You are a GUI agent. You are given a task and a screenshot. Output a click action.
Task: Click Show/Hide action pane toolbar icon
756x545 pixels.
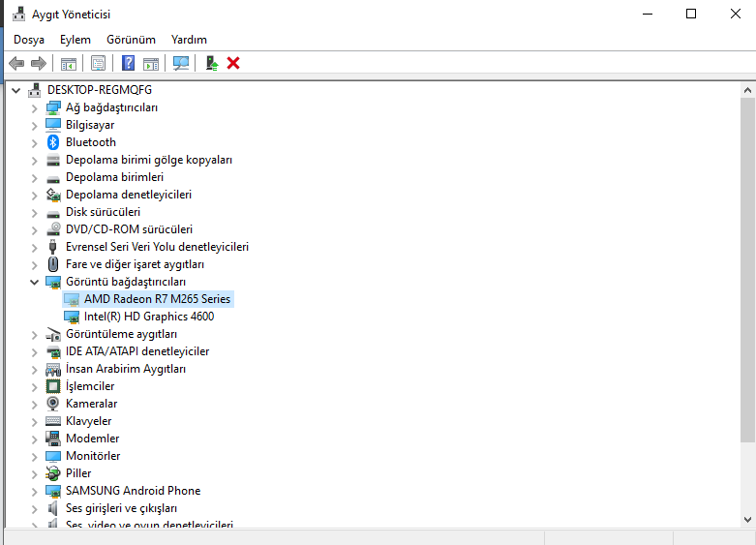tap(151, 63)
